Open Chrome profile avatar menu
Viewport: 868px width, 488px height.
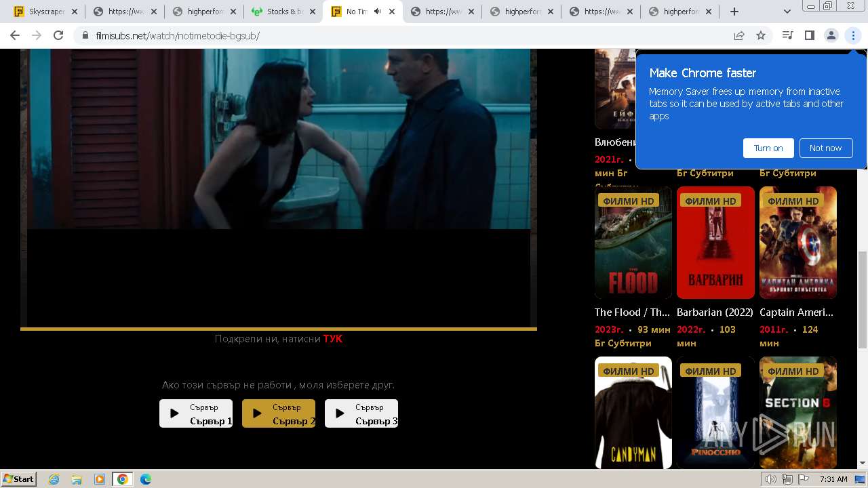pos(831,35)
